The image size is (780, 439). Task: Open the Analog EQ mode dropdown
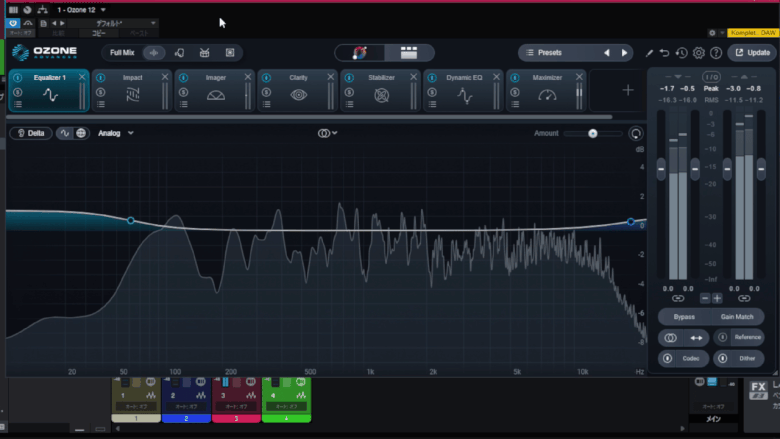(x=116, y=133)
